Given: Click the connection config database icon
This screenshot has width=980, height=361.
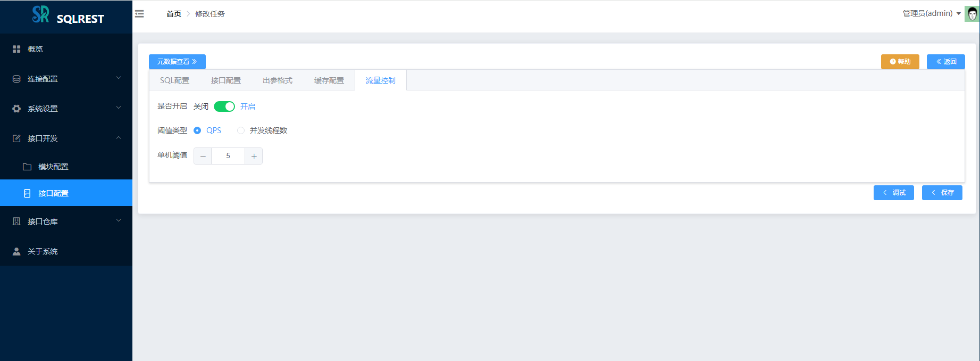Looking at the screenshot, I should click(x=16, y=79).
